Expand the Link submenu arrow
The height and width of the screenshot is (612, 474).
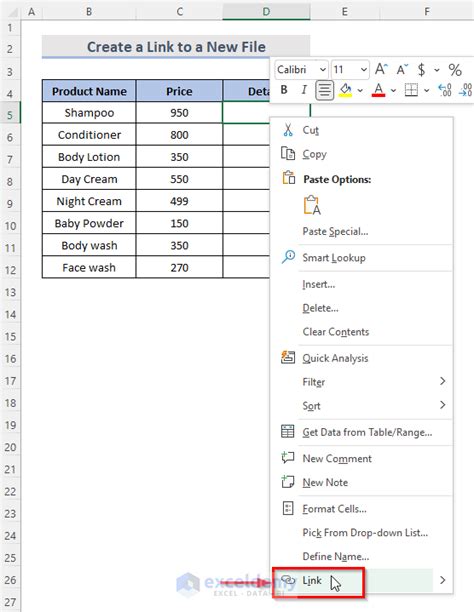[x=442, y=580]
